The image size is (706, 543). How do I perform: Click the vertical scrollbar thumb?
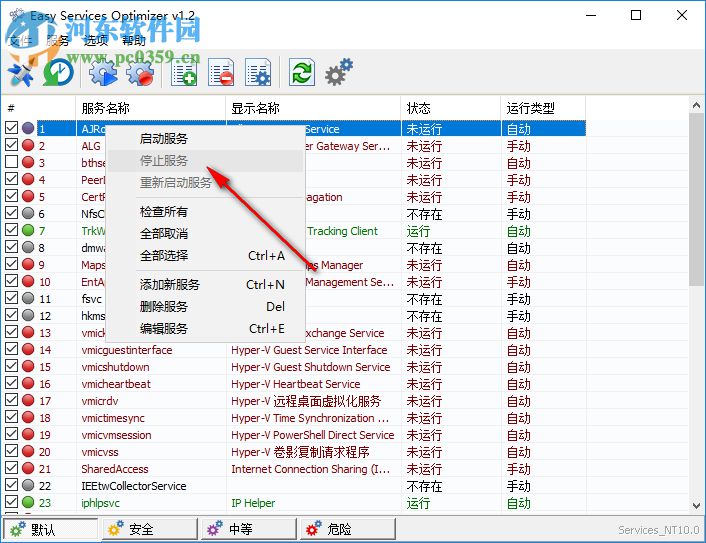click(696, 199)
